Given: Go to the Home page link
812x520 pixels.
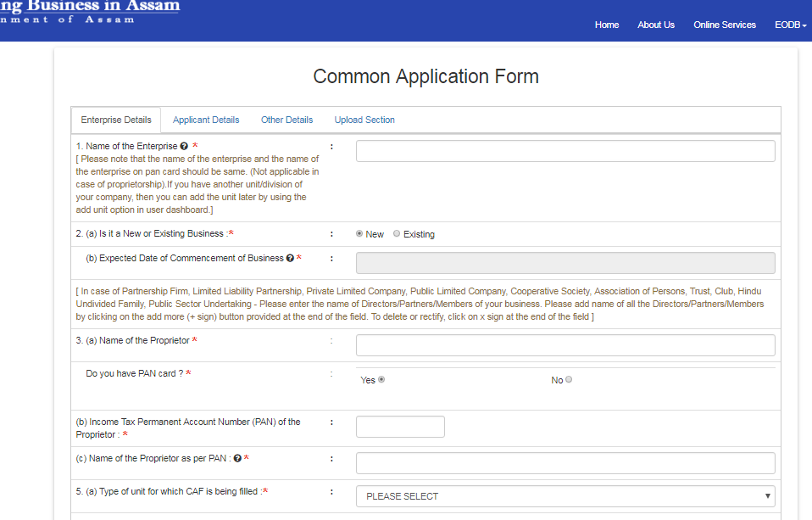Looking at the screenshot, I should pos(607,25).
